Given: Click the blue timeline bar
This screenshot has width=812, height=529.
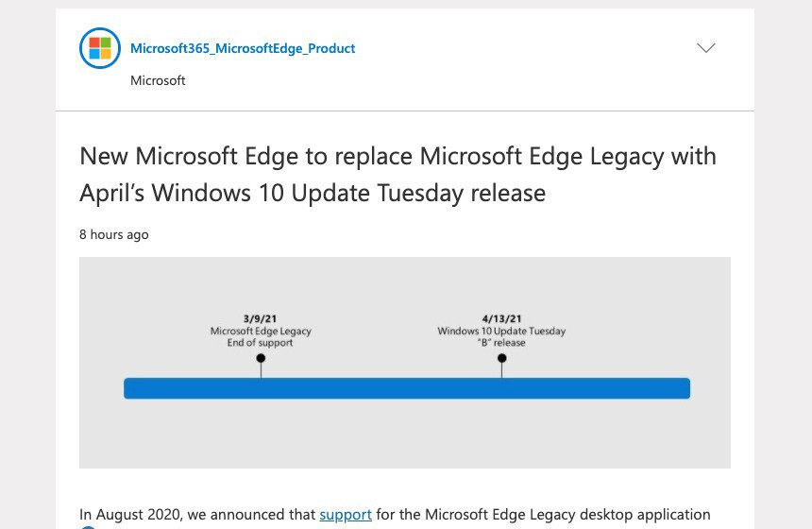Looking at the screenshot, I should (x=407, y=388).
